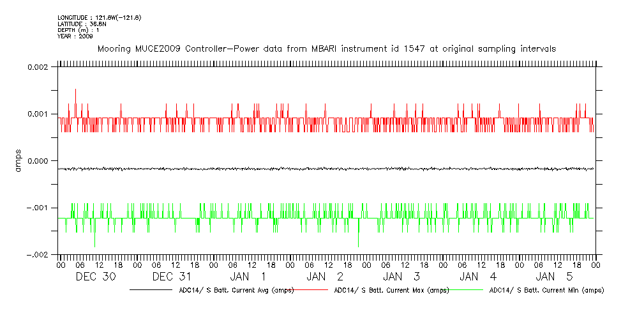
Task: Select the JAN 3 date label
Action: tap(402, 277)
